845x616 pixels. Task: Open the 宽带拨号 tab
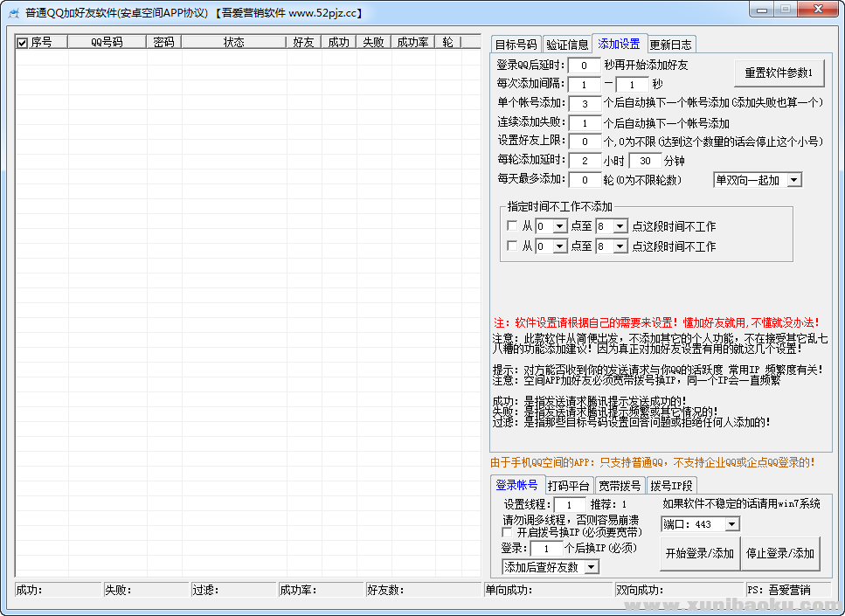pyautogui.click(x=620, y=485)
